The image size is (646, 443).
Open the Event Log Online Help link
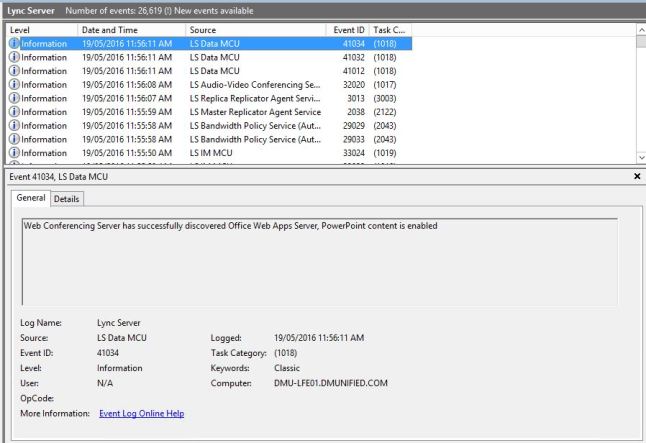(x=141, y=413)
